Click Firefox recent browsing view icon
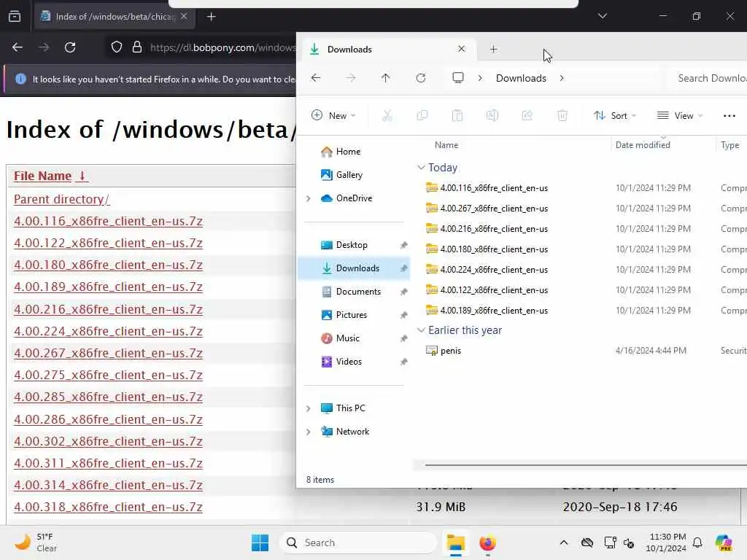This screenshot has height=560, width=747. pos(15,16)
